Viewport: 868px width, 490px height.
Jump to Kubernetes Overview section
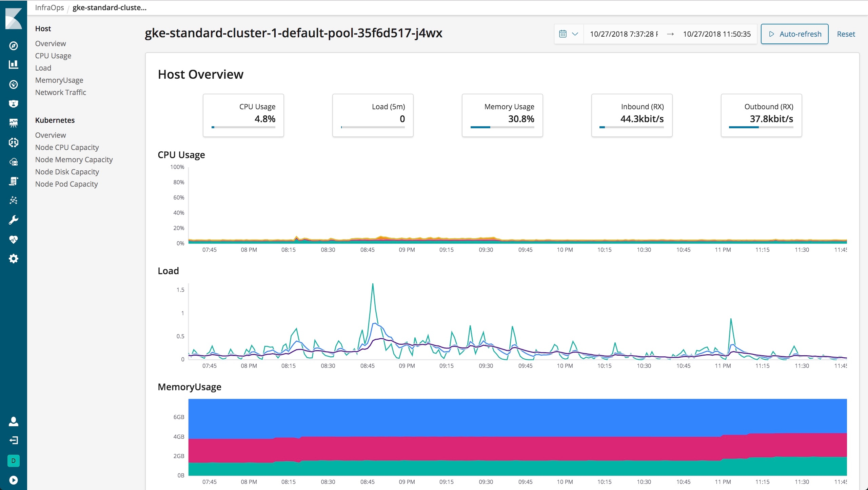(x=51, y=135)
